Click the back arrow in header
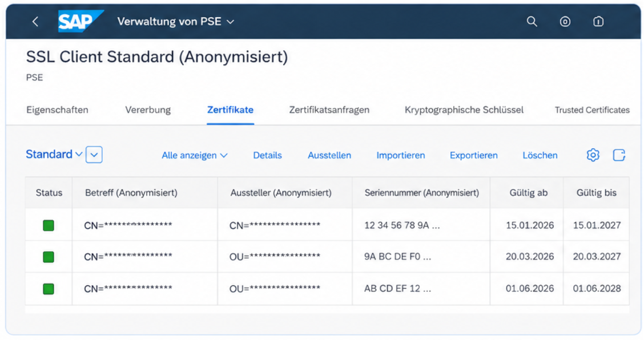The height and width of the screenshot is (340, 644). 35,21
